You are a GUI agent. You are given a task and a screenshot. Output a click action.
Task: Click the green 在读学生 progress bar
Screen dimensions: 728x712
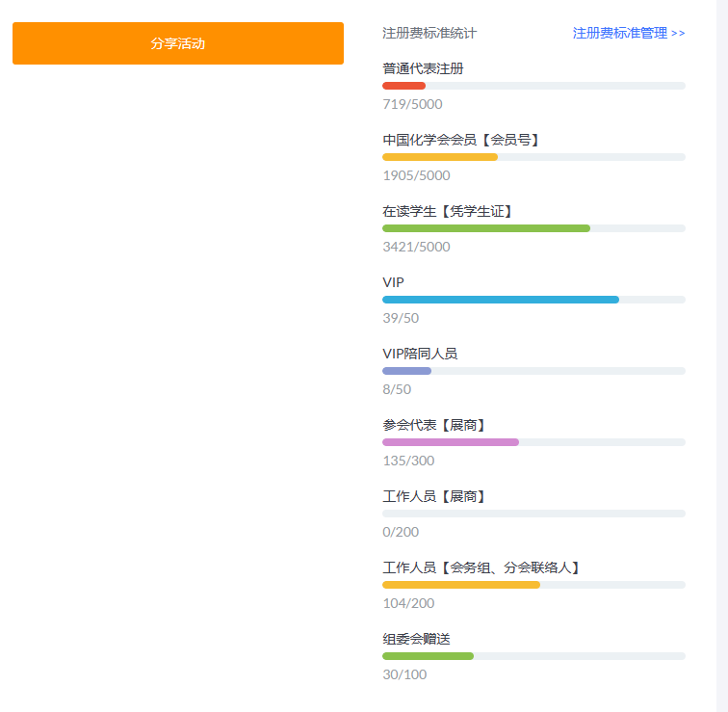[533, 228]
